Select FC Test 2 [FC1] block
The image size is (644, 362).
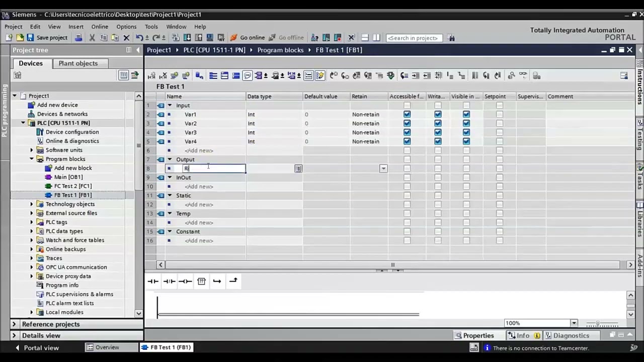(x=73, y=186)
